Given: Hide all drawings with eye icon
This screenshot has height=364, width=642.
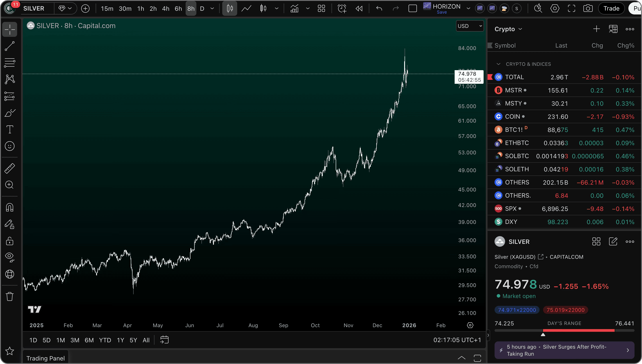Looking at the screenshot, I should [9, 257].
